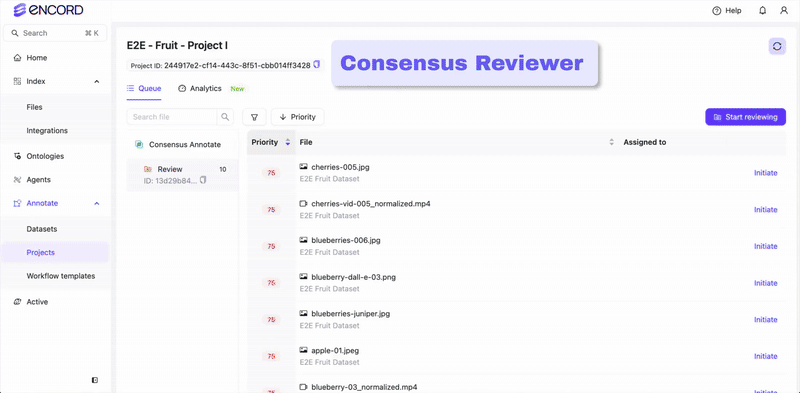Click file name blueberries-juniper.jpg
This screenshot has height=393, width=800.
pyautogui.click(x=351, y=314)
